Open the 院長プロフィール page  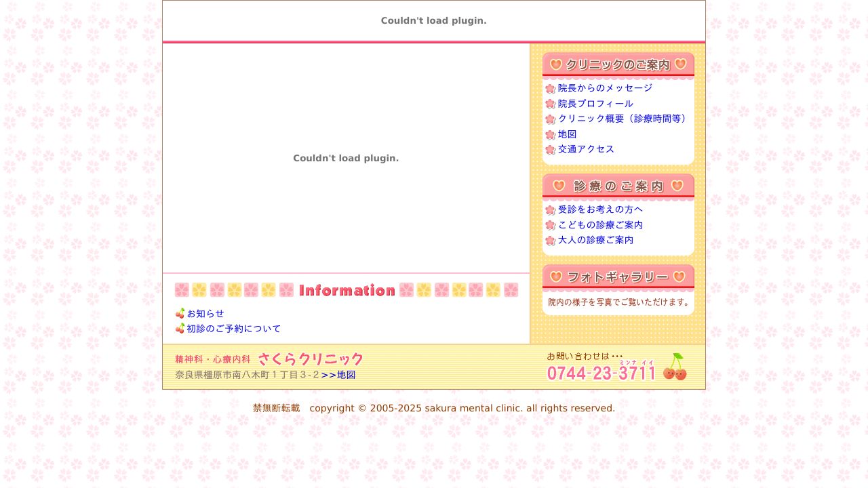point(595,104)
